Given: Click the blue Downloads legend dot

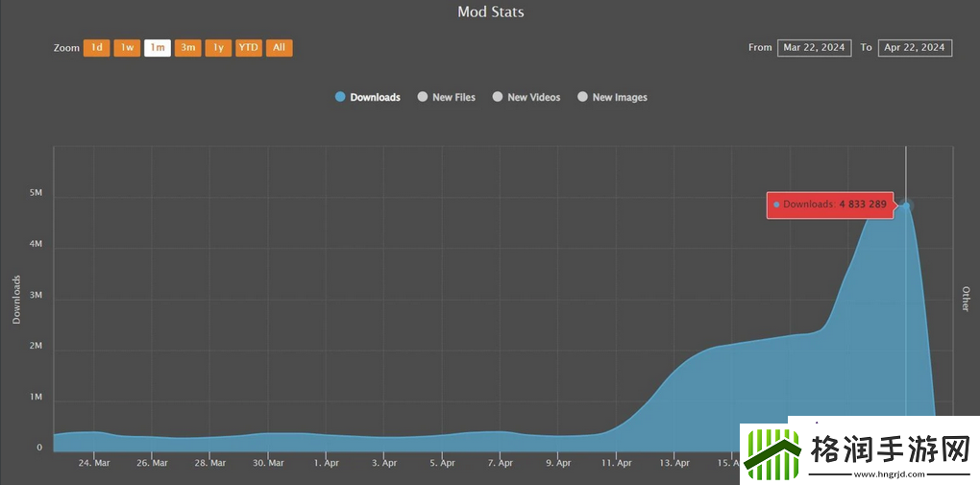Looking at the screenshot, I should point(340,97).
